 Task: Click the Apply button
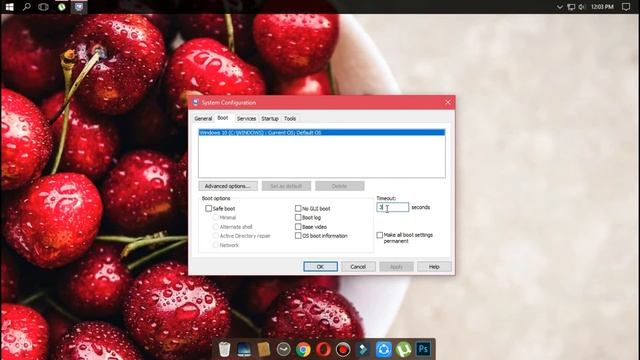click(x=396, y=267)
